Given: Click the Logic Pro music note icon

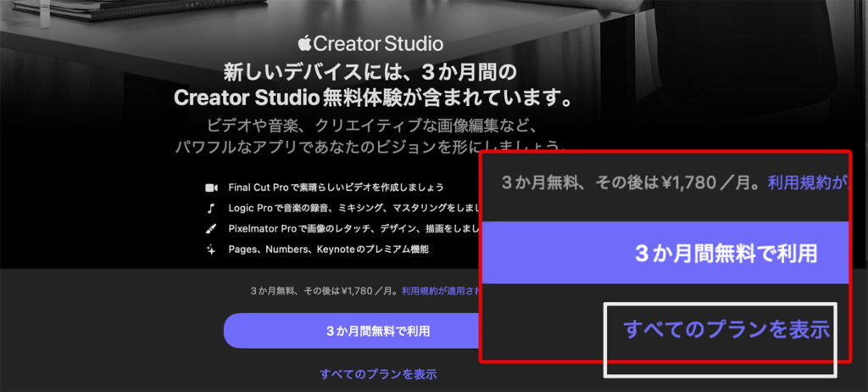Looking at the screenshot, I should click(211, 208).
